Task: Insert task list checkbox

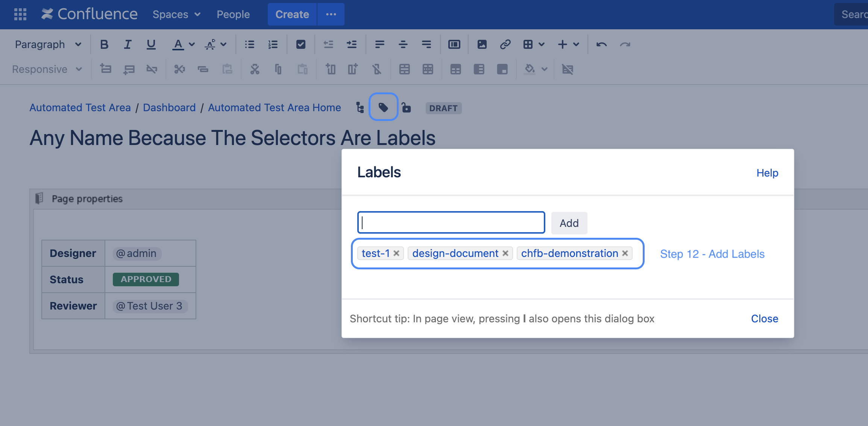Action: tap(300, 44)
